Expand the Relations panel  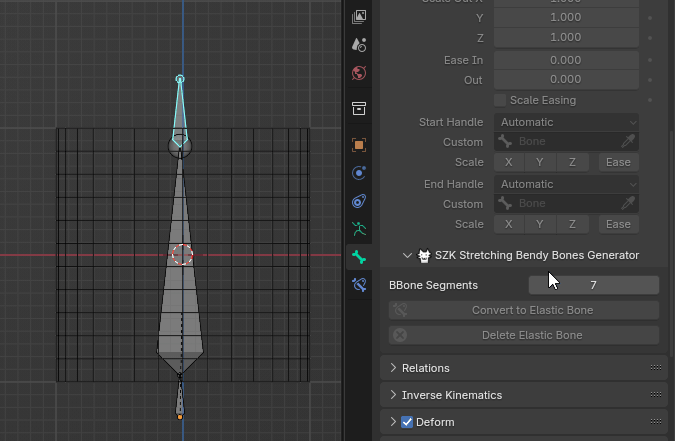[393, 368]
